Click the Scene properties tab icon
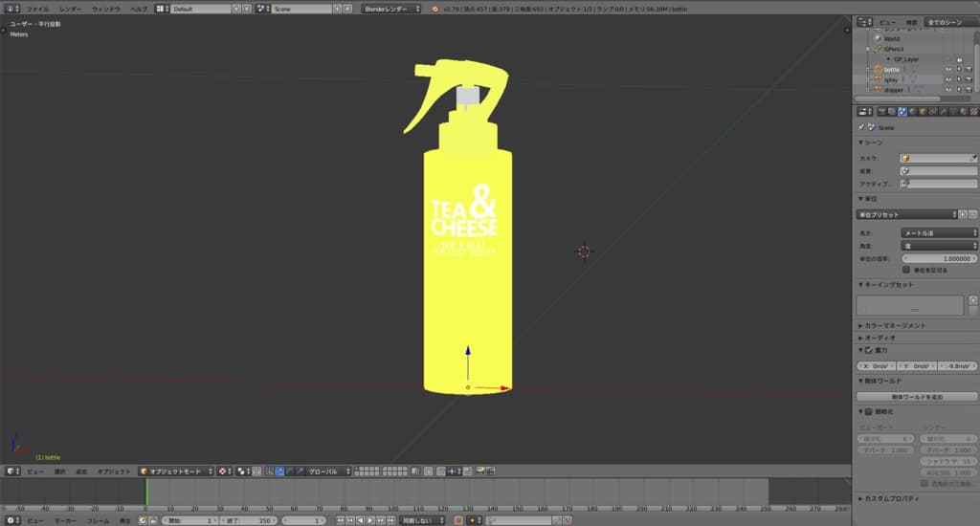Viewport: 980px width, 526px height. (x=902, y=112)
